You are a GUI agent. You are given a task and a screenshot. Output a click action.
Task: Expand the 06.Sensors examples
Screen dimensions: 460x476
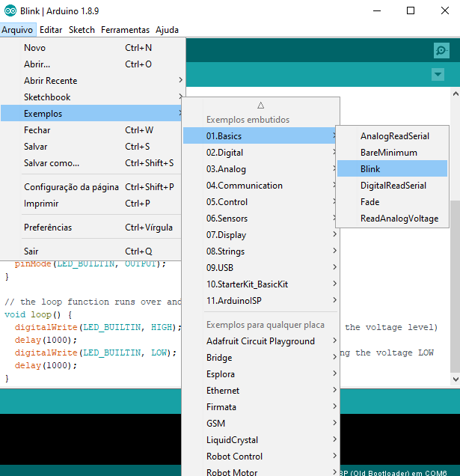260,218
